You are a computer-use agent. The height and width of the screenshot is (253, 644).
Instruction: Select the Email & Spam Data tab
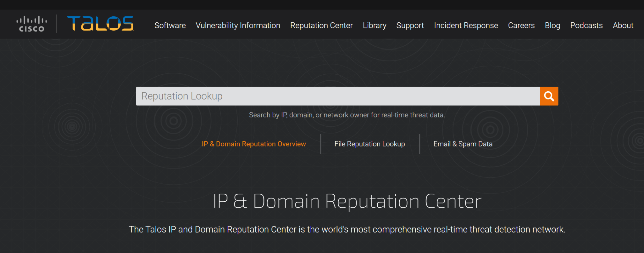463,144
